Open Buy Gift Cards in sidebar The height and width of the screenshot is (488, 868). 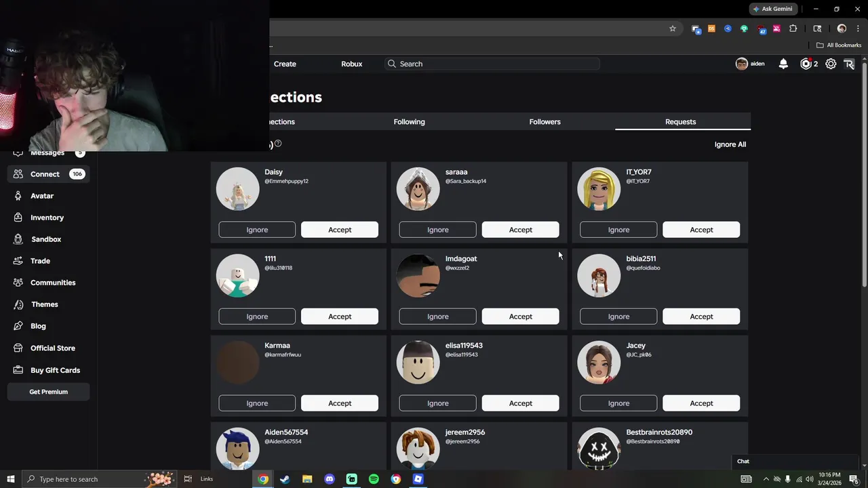coord(55,370)
